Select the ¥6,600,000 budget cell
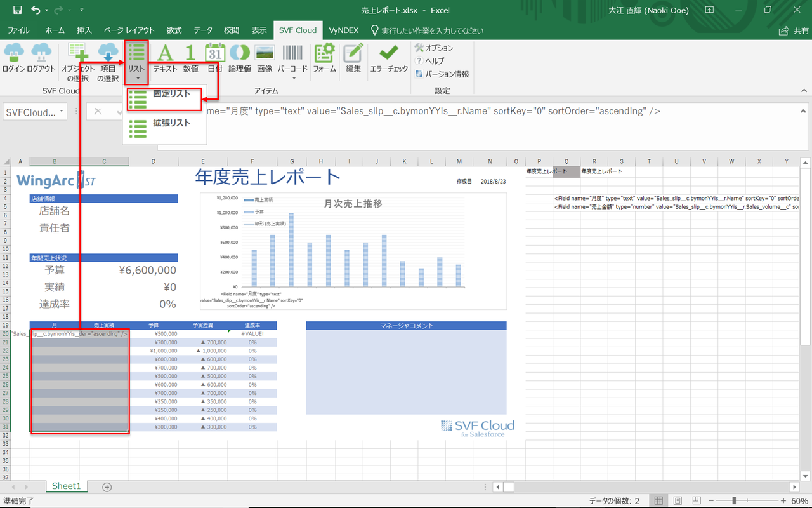This screenshot has height=508, width=812. tap(147, 271)
